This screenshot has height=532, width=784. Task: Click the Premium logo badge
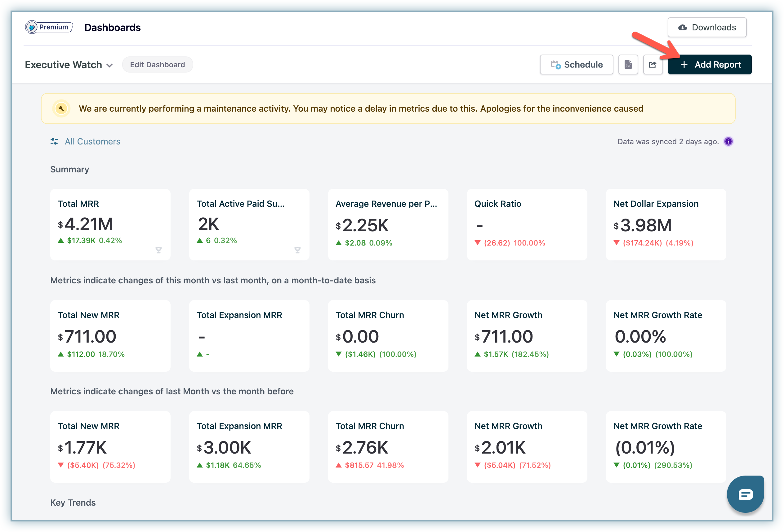[49, 27]
